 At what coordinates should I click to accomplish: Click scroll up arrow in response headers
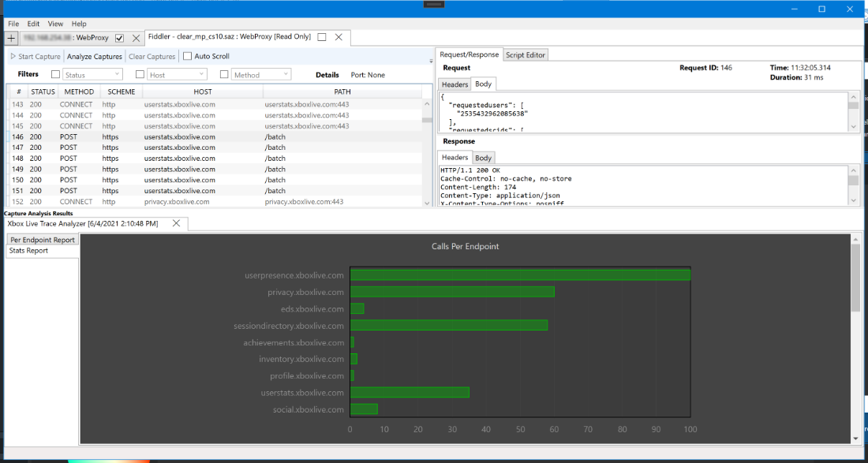tap(853, 170)
